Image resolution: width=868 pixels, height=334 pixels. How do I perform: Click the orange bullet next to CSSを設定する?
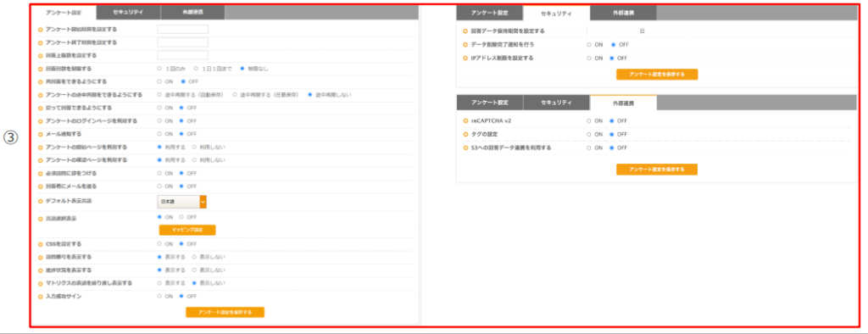tap(41, 243)
